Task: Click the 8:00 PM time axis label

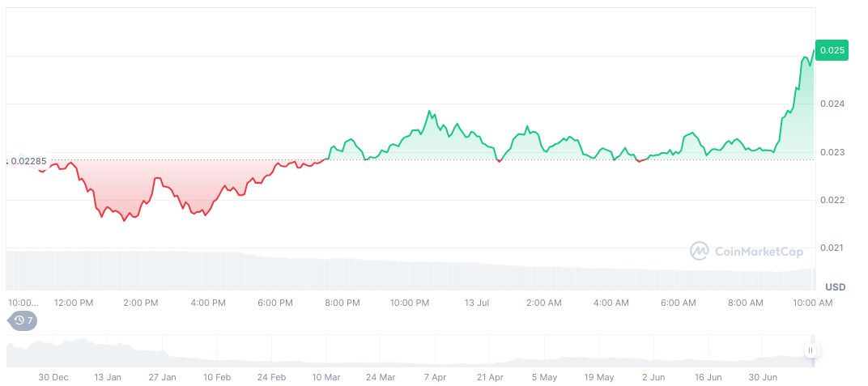Action: coord(343,303)
